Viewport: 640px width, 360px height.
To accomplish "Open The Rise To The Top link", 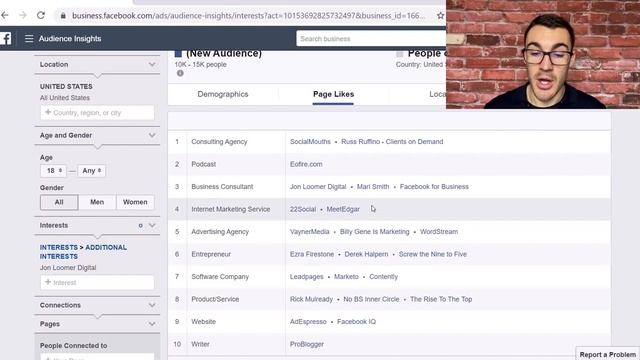I will [x=441, y=299].
